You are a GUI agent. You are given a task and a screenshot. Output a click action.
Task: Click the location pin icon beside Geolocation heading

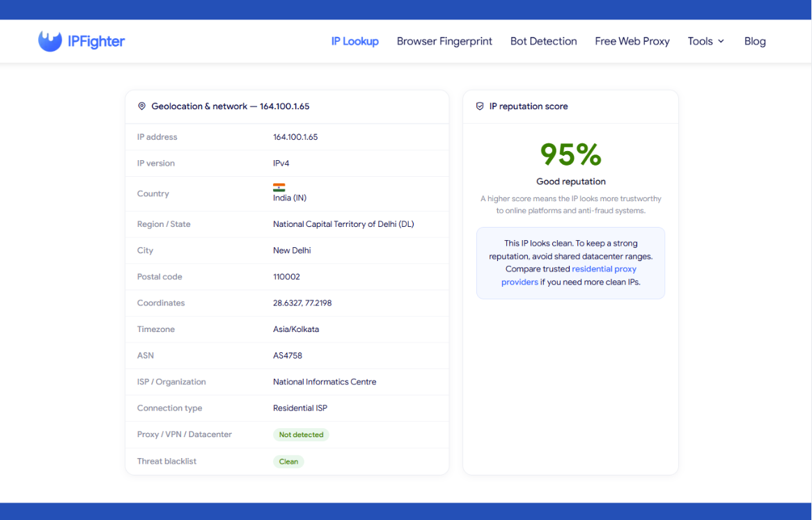(141, 106)
